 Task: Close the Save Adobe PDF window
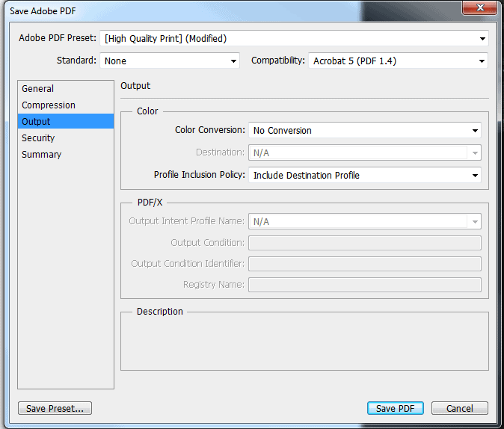(x=481, y=8)
